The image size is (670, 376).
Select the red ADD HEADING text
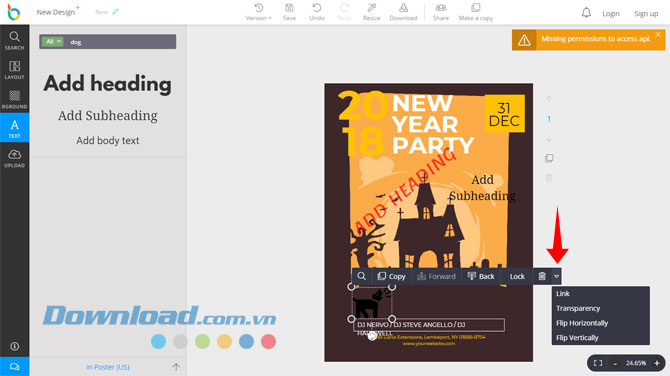tap(406, 190)
